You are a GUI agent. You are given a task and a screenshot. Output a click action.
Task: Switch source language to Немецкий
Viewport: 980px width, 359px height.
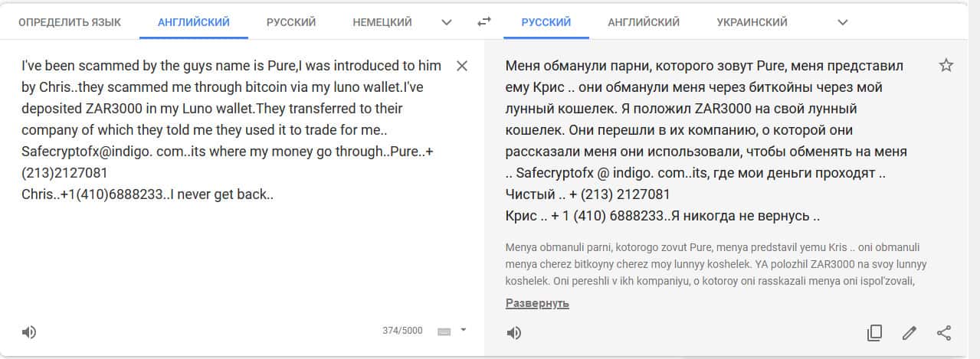click(382, 22)
